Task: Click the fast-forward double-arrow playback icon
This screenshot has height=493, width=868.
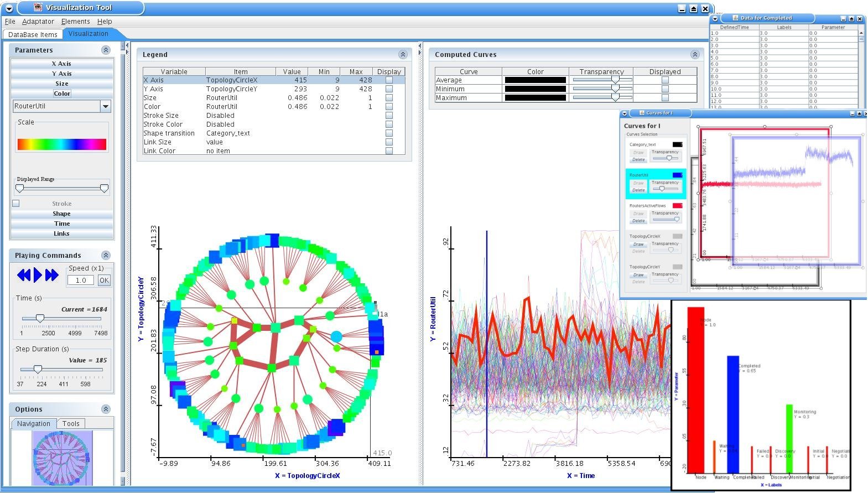Action: (52, 275)
